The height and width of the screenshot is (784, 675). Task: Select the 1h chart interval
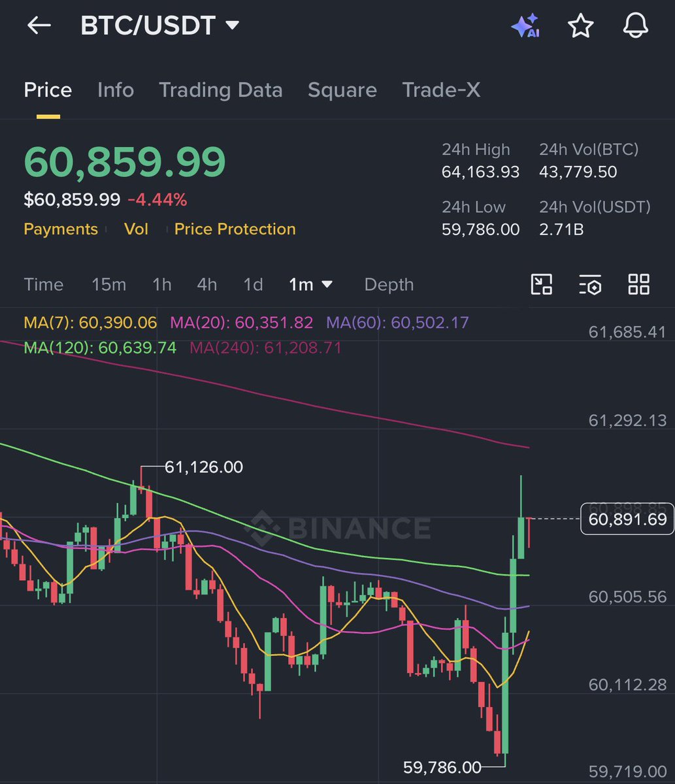(162, 285)
